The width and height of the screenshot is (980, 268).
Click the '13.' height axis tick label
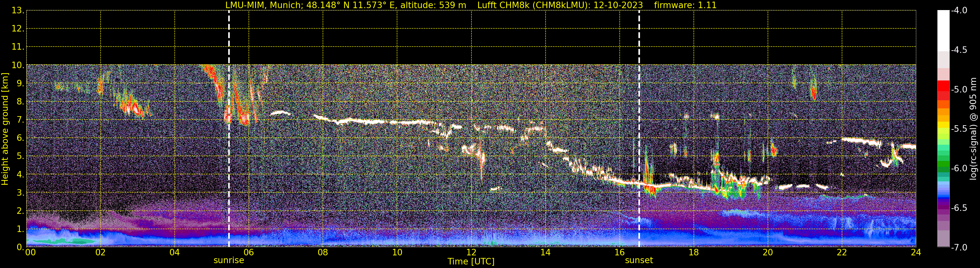pos(18,11)
